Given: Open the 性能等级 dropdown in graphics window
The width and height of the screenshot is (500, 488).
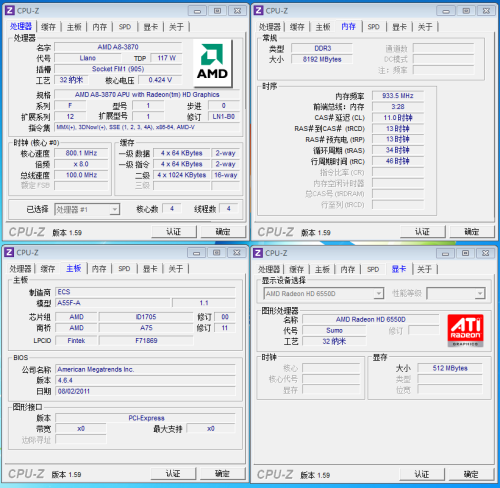Looking at the screenshot, I should click(456, 294).
